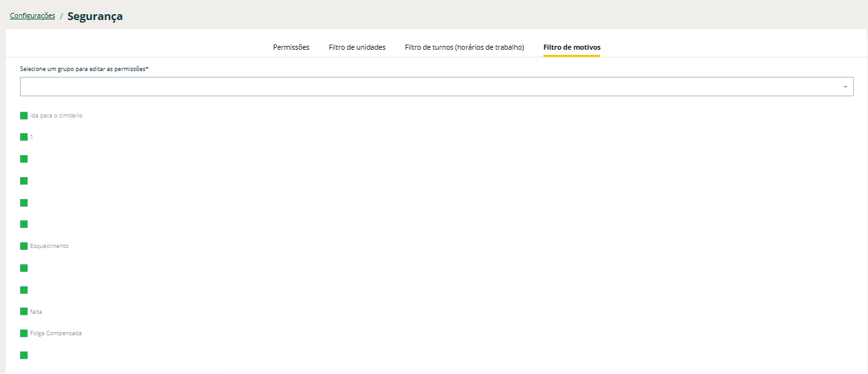
Task: Toggle unlabeled checkbox directly below Esquecimento
Action: pos(24,268)
